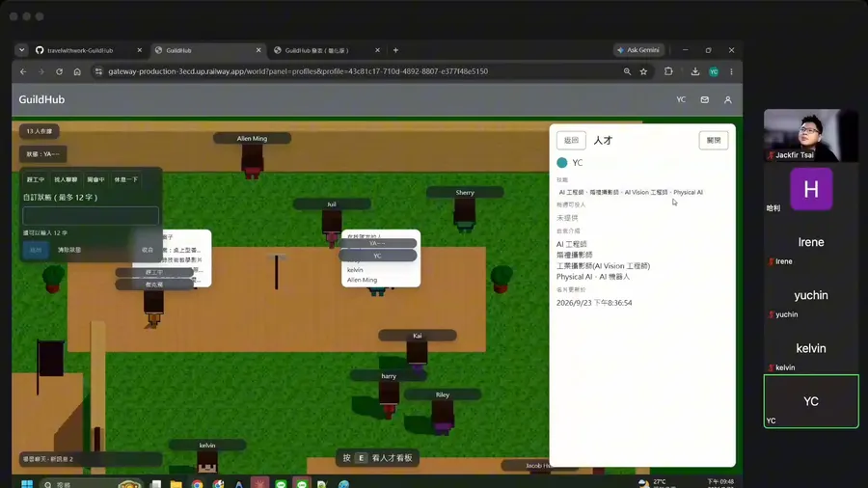Click the Windows taskbar search box

coord(92,484)
